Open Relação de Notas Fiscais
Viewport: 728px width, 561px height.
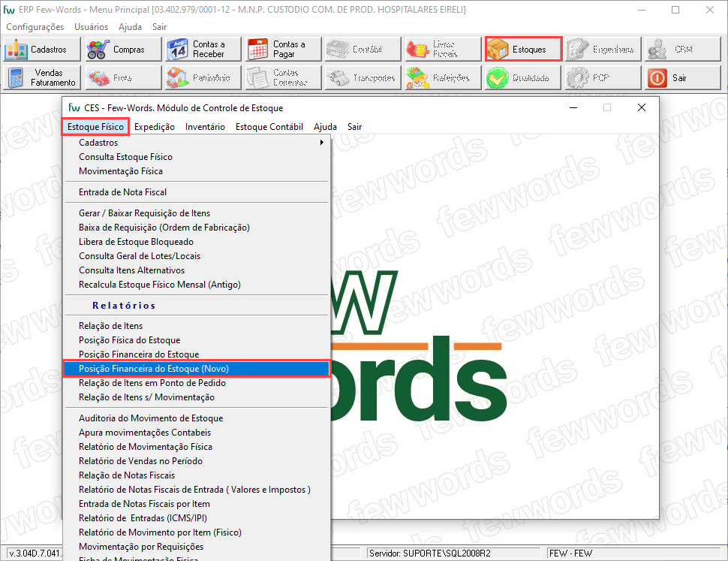[x=197, y=475]
